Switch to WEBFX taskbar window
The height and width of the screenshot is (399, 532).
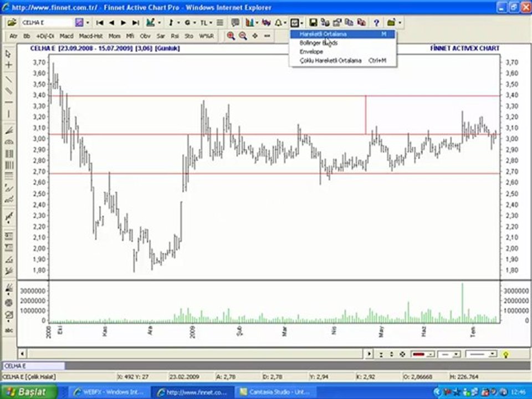(x=108, y=392)
